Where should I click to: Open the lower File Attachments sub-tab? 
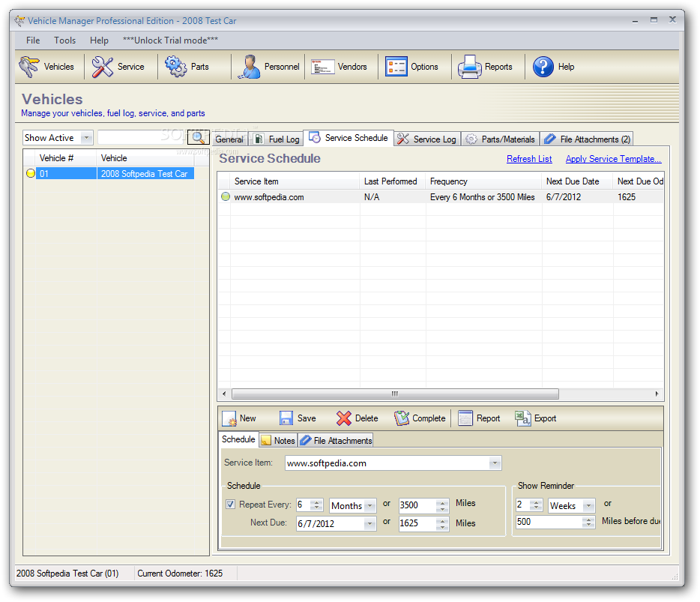(336, 440)
